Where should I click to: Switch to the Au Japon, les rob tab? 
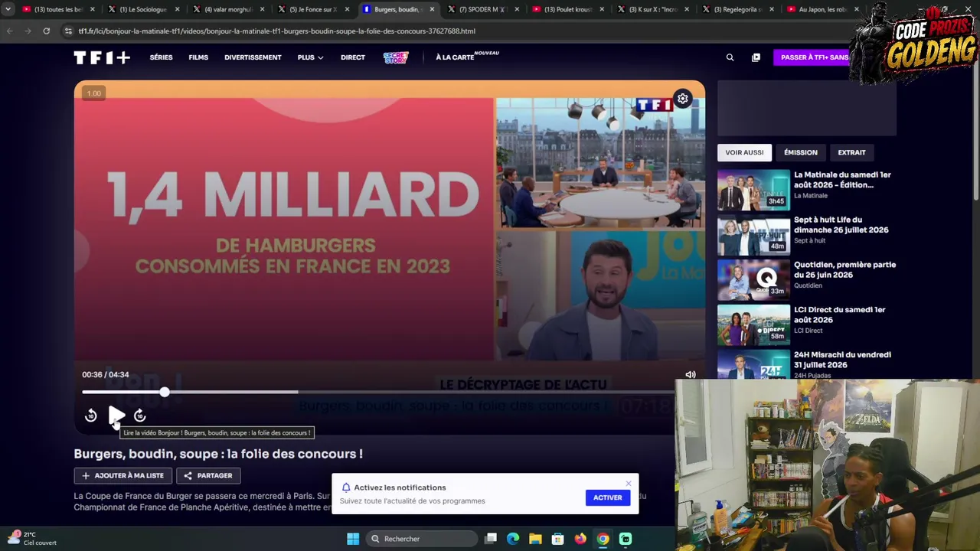[823, 9]
